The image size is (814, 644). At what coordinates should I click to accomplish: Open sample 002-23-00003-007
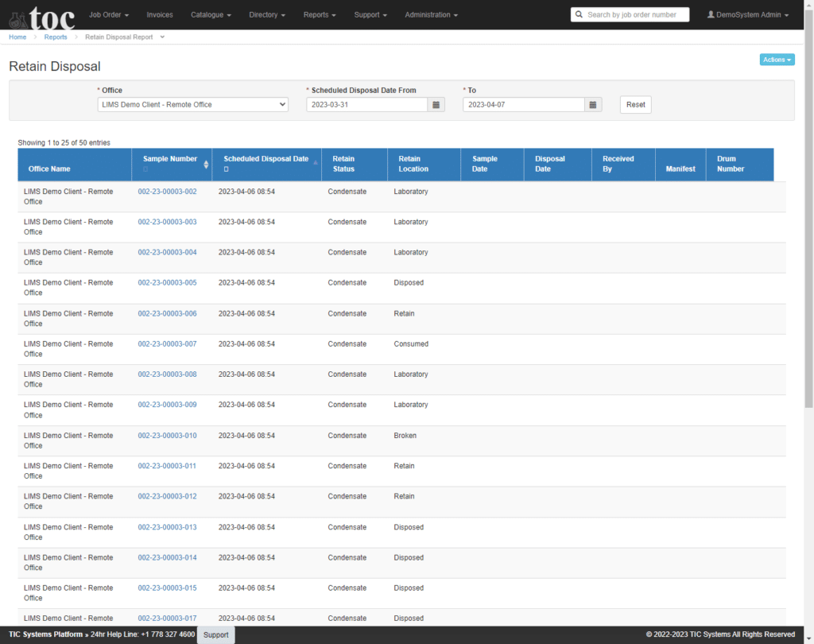click(167, 343)
